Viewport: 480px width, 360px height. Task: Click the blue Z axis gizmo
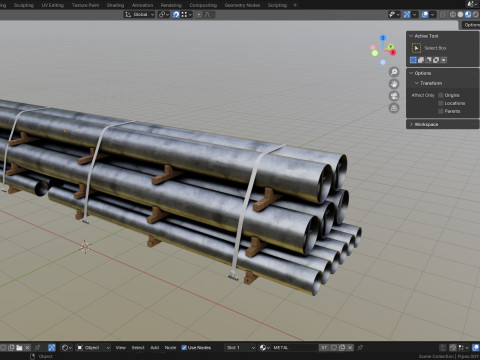click(x=383, y=38)
